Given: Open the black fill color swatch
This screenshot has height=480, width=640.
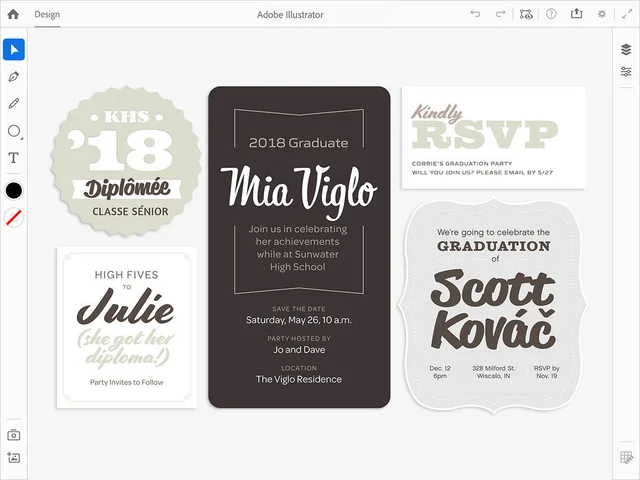Looking at the screenshot, I should coord(14,190).
